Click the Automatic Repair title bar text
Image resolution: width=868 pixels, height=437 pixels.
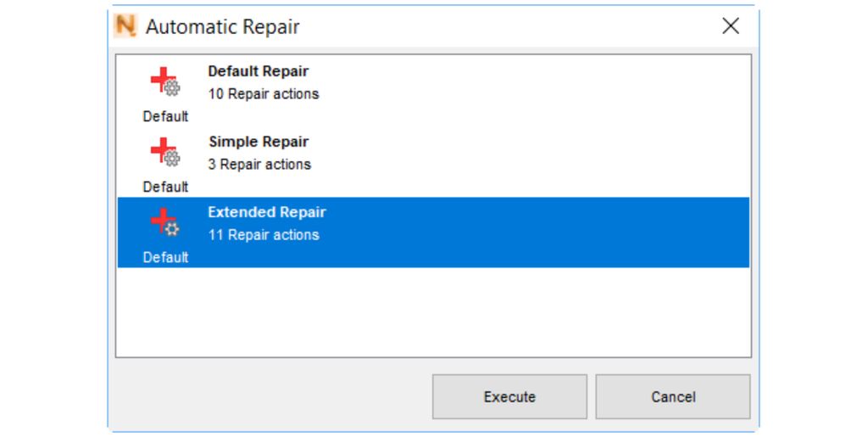(x=223, y=26)
